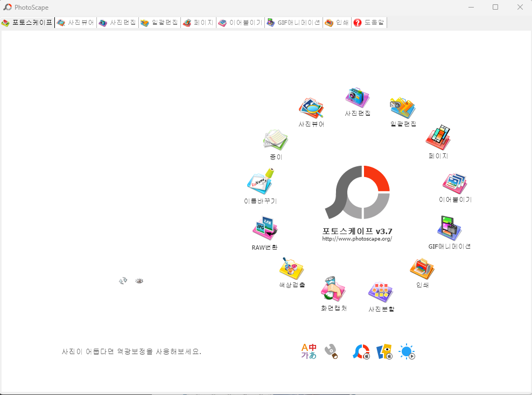The width and height of the screenshot is (532, 395).
Task: Open settings via the wrench icon
Action: coord(332,351)
